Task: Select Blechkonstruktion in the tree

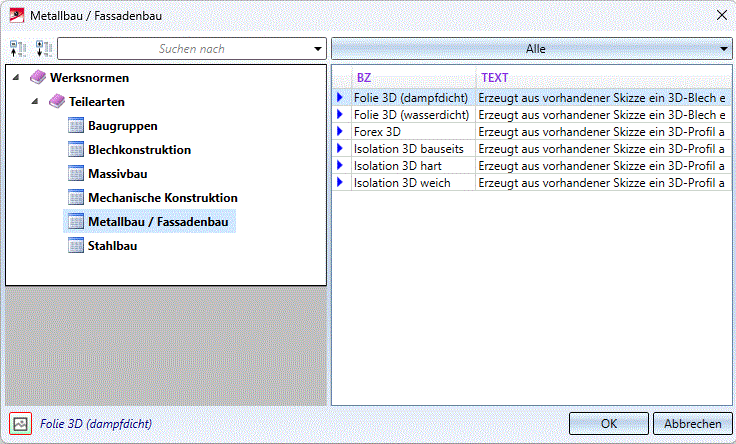Action: click(139, 150)
